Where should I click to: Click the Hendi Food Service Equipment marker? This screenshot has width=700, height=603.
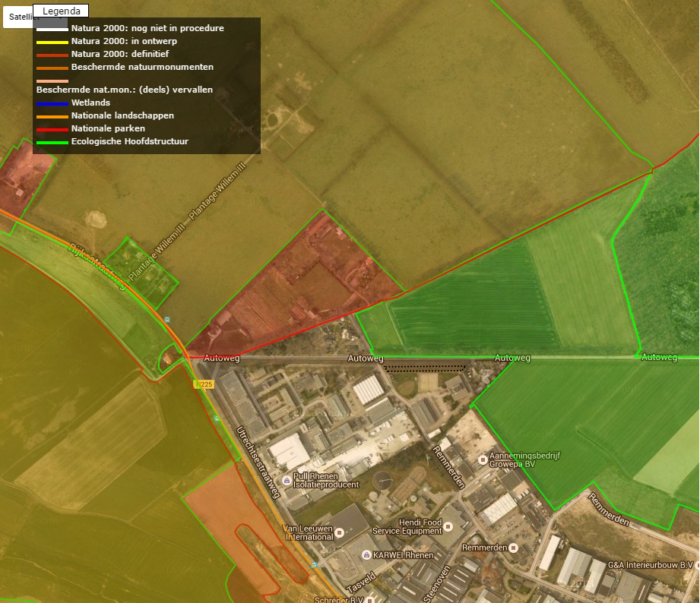(x=448, y=526)
